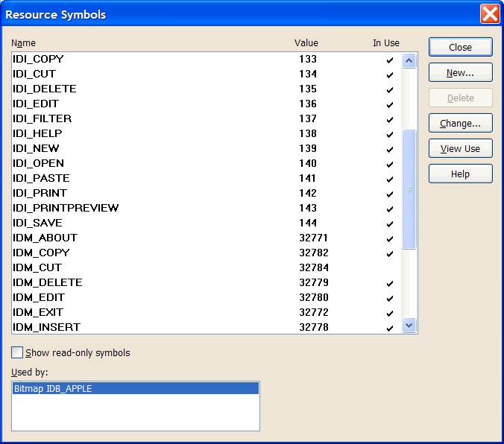Click the value 32784
The image size is (504, 444).
pyautogui.click(x=314, y=267)
